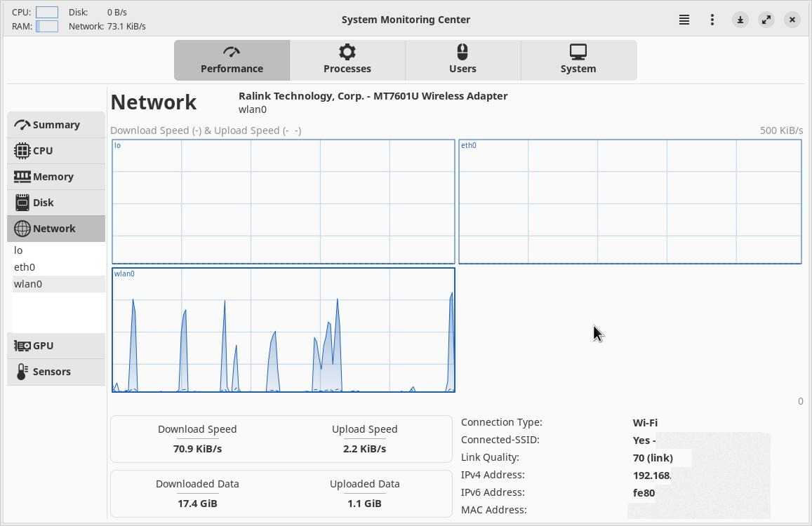Screen dimensions: 812x526
Task: Switch to the Processes tab
Action: click(x=347, y=60)
